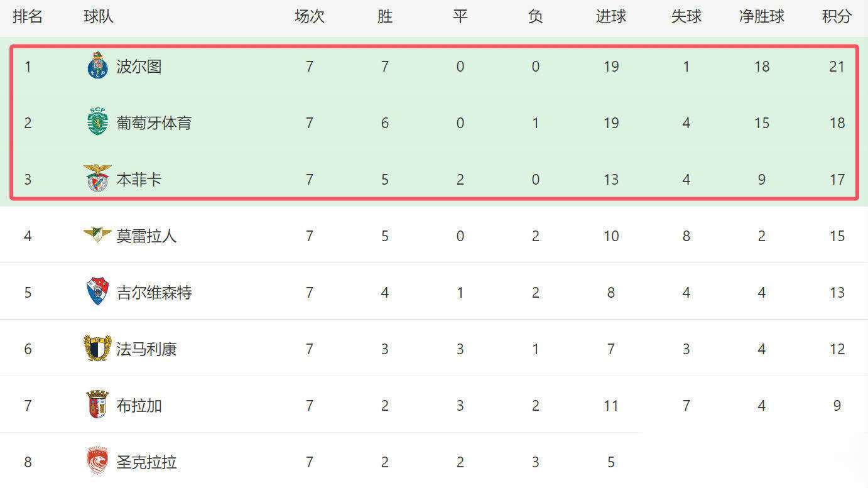Screen dimensions: 868x488
Task: Select the 本菲卡 team name
Action: (x=139, y=180)
